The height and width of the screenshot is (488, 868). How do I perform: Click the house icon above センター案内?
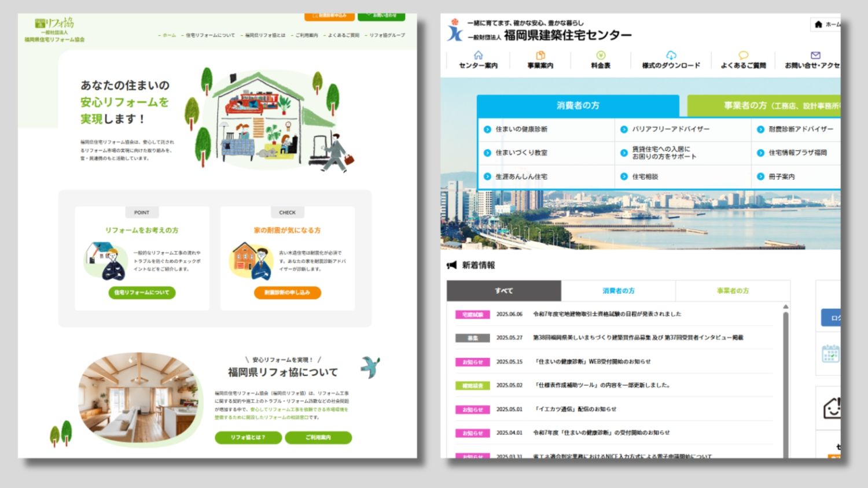[x=478, y=55]
